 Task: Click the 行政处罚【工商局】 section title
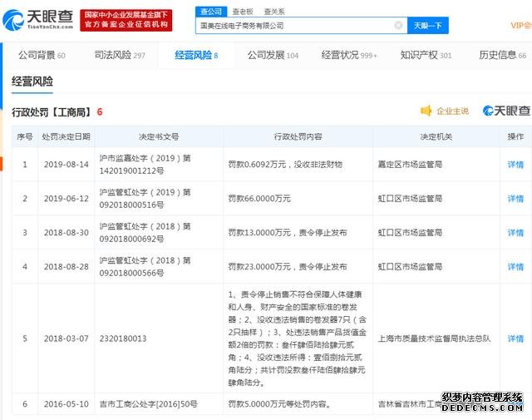[x=52, y=111]
